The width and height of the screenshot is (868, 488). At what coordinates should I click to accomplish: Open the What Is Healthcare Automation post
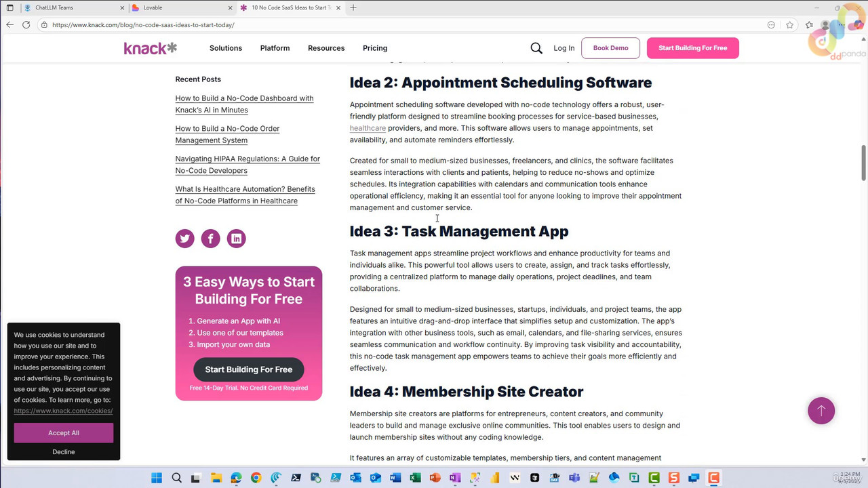tap(245, 195)
